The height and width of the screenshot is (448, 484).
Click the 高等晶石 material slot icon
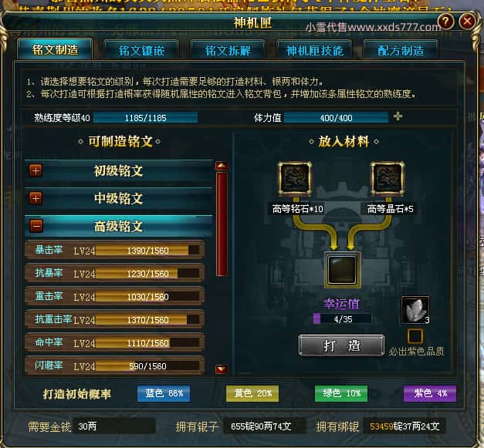(x=387, y=179)
